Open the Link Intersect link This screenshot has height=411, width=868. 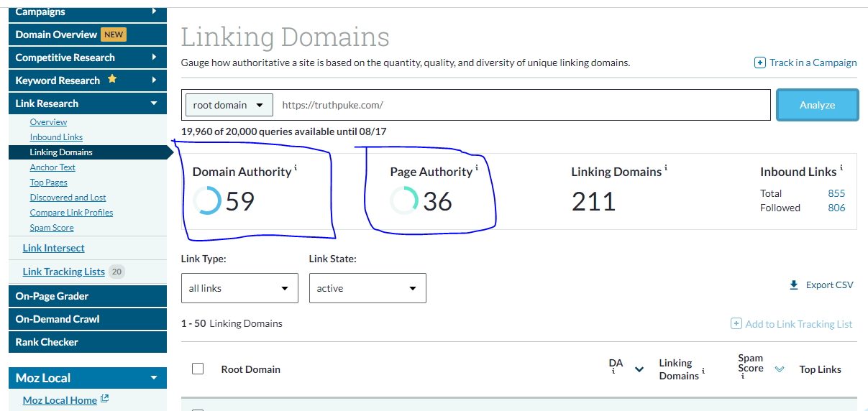click(54, 248)
